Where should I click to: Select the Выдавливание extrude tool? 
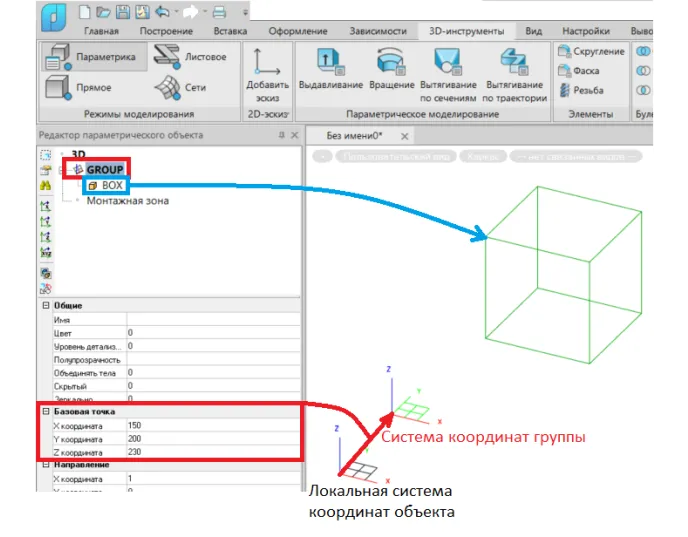coord(330,69)
